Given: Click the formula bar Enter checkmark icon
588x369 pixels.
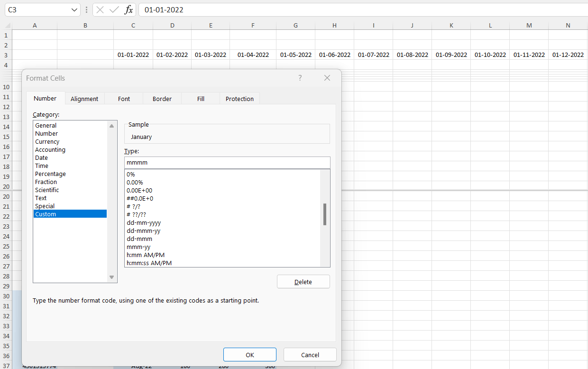Looking at the screenshot, I should point(114,10).
